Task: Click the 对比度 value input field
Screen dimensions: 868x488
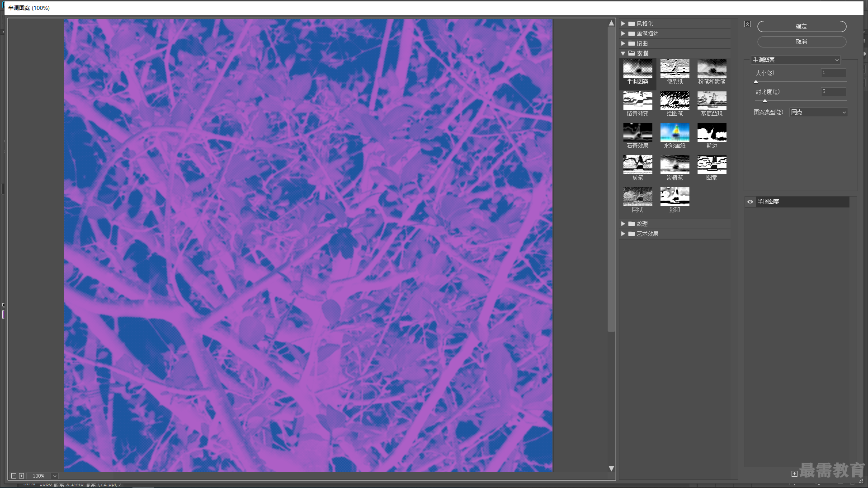Action: pyautogui.click(x=834, y=91)
